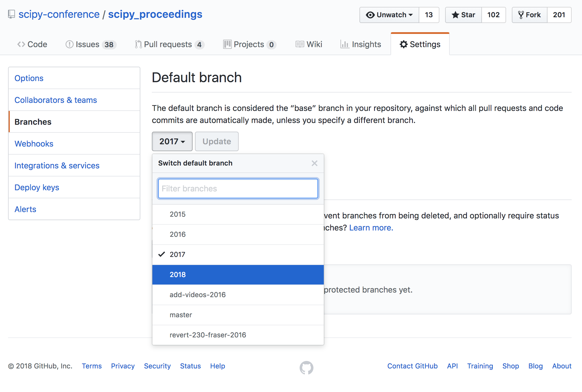Open the Issues tab

(91, 44)
